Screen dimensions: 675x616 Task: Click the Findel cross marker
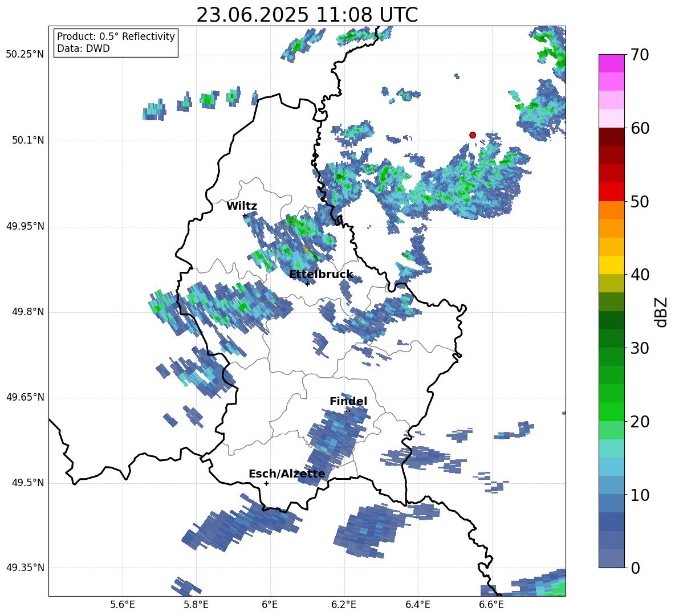tap(348, 411)
